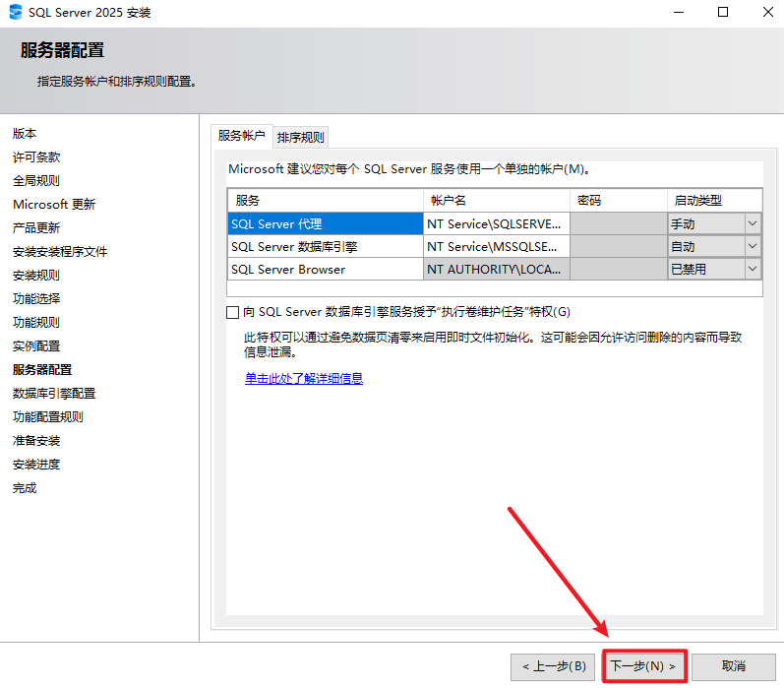The height and width of the screenshot is (688, 784).
Task: Click account name for SQL Server 数据库引擎
Action: (x=495, y=246)
